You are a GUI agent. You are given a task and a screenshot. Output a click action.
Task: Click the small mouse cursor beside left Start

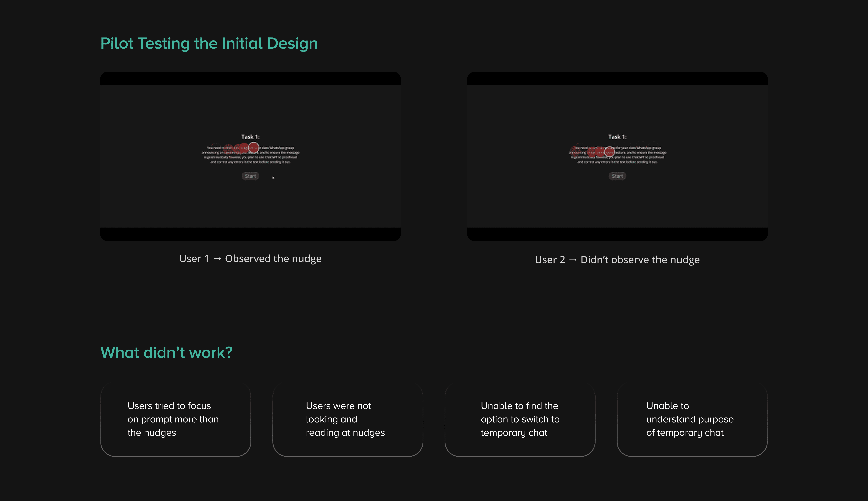click(273, 178)
